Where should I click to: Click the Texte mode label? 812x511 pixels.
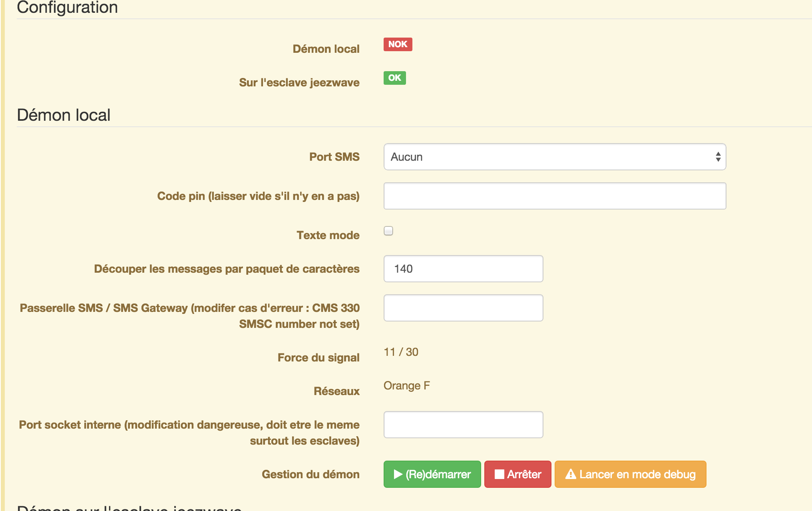tap(328, 235)
